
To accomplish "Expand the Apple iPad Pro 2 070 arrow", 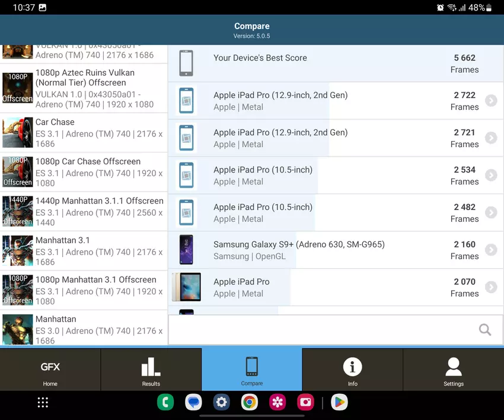I will (x=490, y=287).
